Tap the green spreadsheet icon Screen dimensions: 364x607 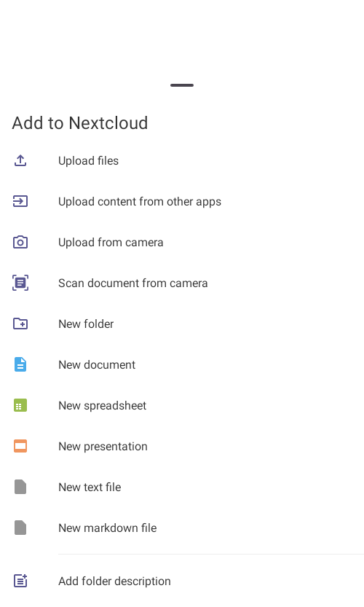pos(20,405)
